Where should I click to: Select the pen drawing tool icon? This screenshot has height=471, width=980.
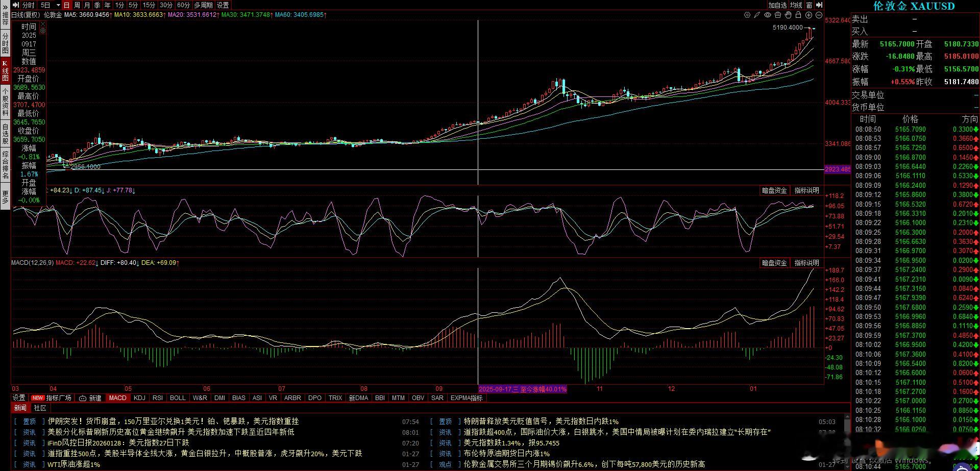[x=757, y=15]
